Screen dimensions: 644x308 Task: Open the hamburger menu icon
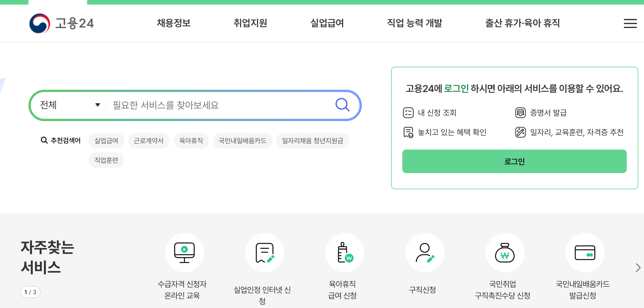click(x=630, y=24)
